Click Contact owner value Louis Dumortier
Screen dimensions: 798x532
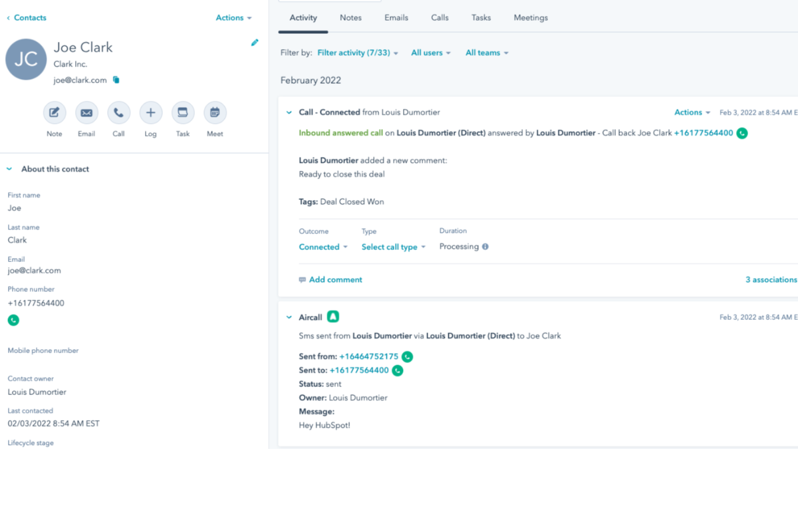pyautogui.click(x=37, y=392)
